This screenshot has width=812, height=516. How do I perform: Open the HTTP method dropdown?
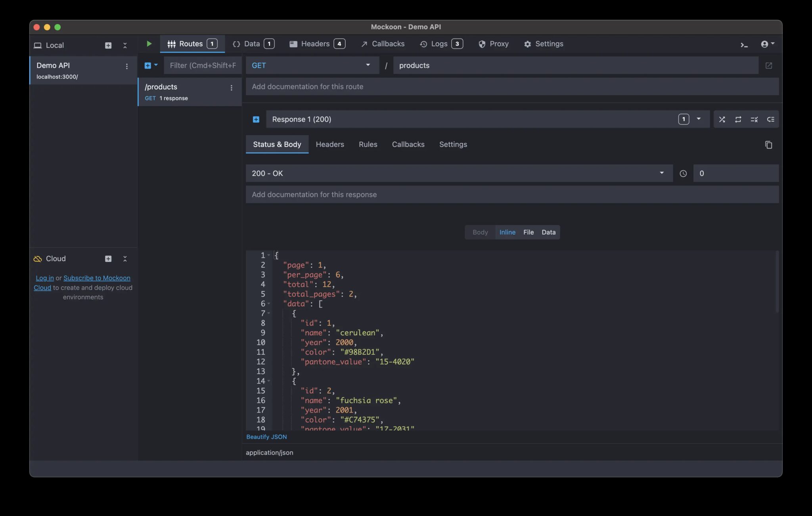click(x=312, y=65)
